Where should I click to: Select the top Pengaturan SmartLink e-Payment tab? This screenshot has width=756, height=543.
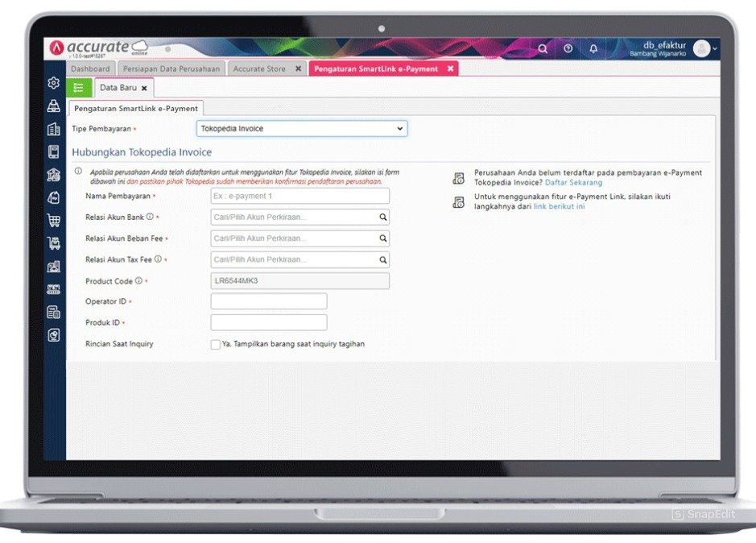376,69
